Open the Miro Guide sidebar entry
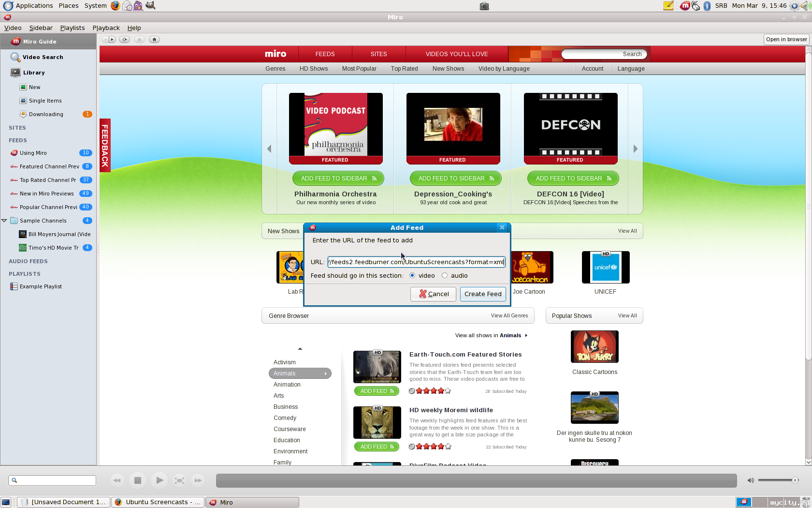The height and width of the screenshot is (508, 812). pos(48,42)
